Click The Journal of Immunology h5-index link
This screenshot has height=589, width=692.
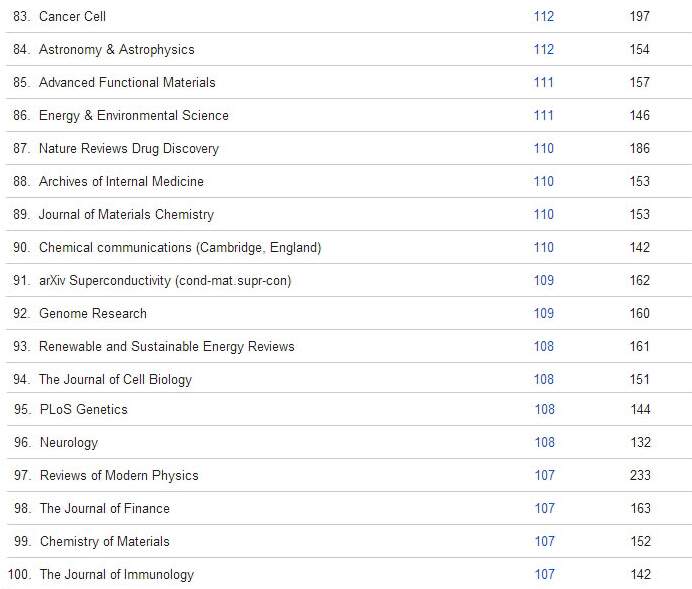pos(544,574)
